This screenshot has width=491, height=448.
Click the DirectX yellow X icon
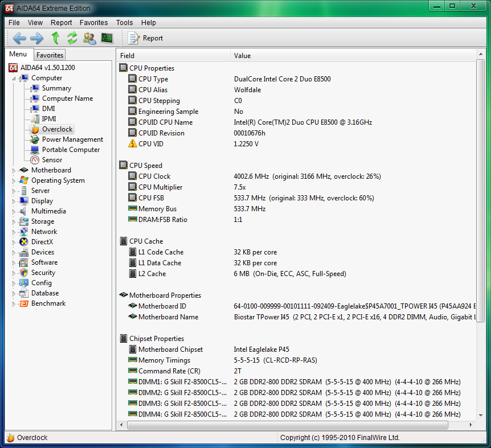coord(24,242)
